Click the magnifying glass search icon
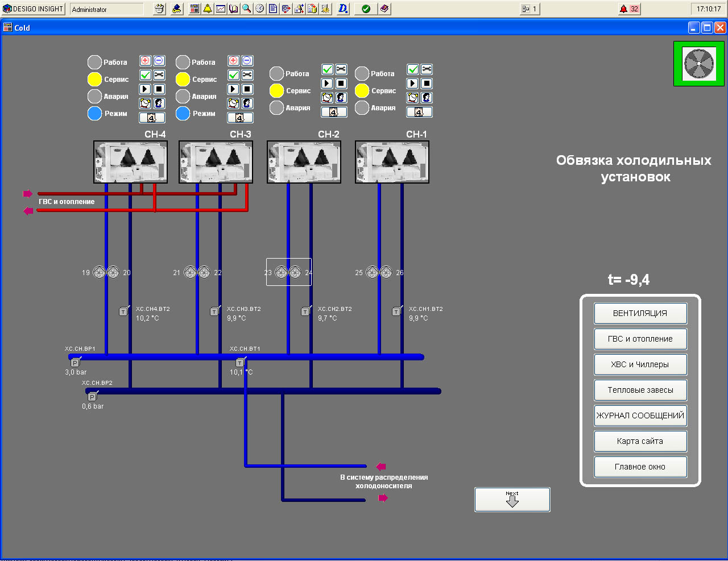728x561 pixels. pyautogui.click(x=247, y=9)
